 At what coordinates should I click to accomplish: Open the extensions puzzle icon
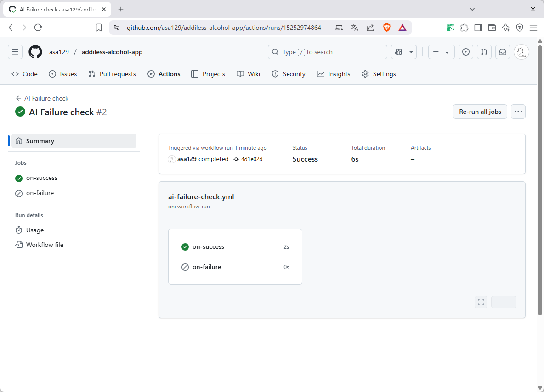coord(464,28)
